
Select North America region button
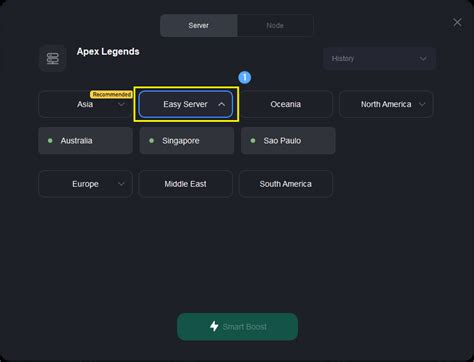coord(386,104)
